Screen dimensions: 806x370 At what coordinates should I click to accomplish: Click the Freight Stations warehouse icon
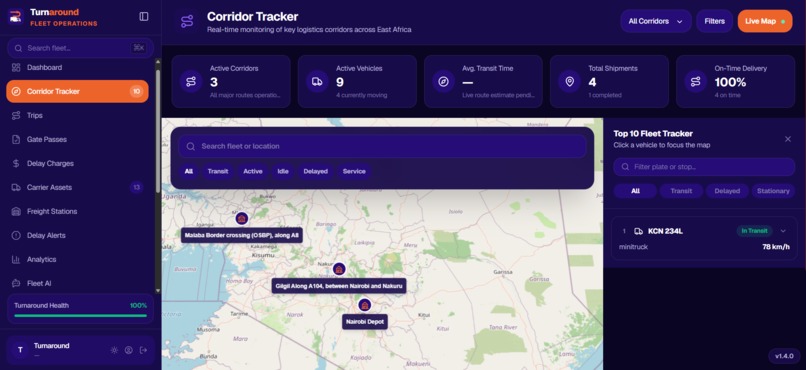pyautogui.click(x=16, y=211)
